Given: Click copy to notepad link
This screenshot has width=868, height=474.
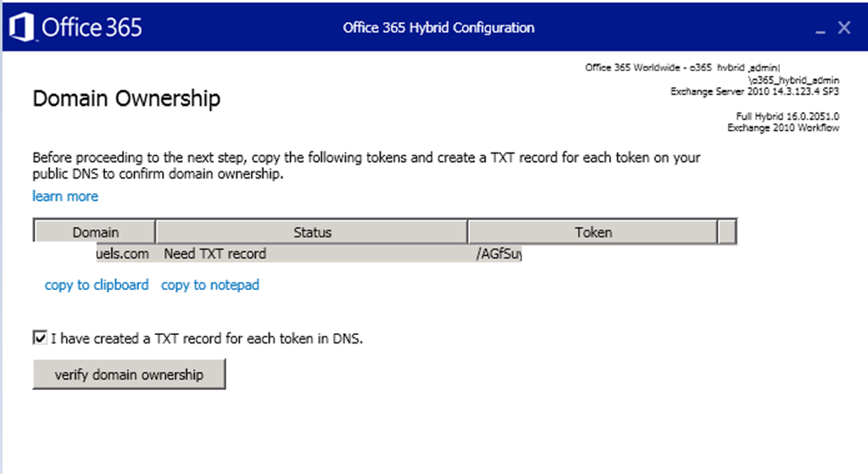Looking at the screenshot, I should click(210, 285).
